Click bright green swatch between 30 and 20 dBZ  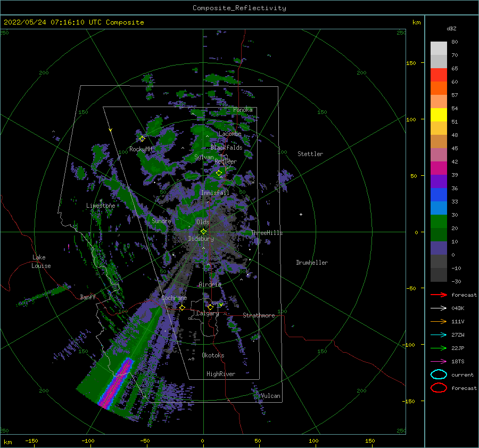pos(439,221)
